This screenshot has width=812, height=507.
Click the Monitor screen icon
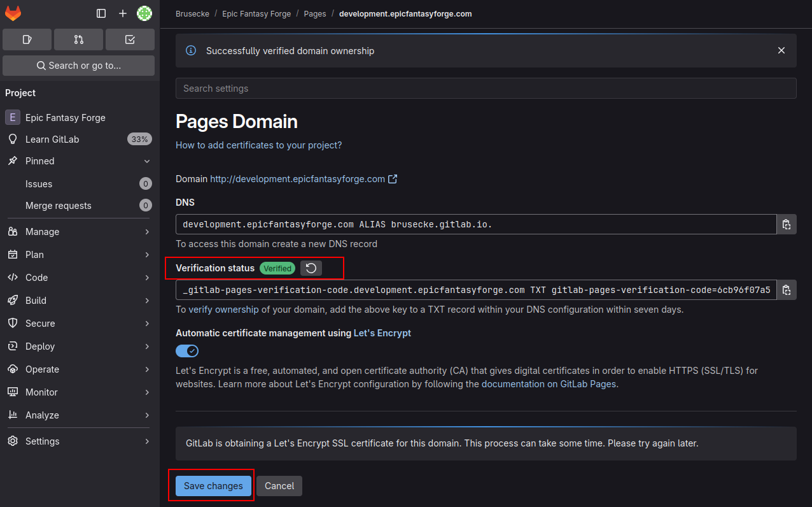click(13, 392)
